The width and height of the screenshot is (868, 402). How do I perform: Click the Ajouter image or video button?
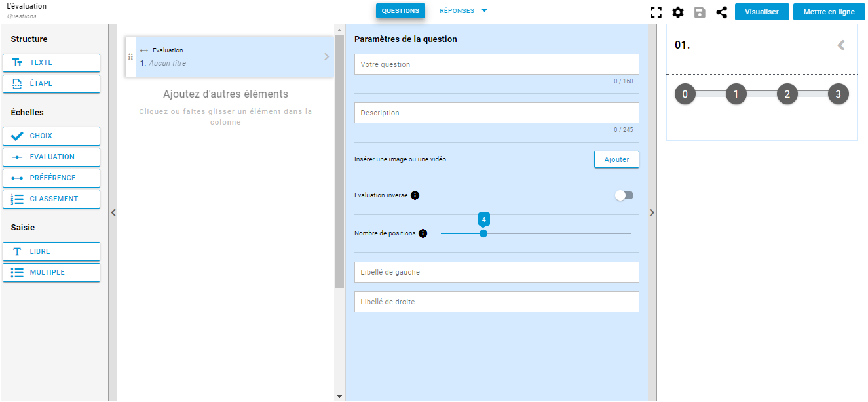616,159
